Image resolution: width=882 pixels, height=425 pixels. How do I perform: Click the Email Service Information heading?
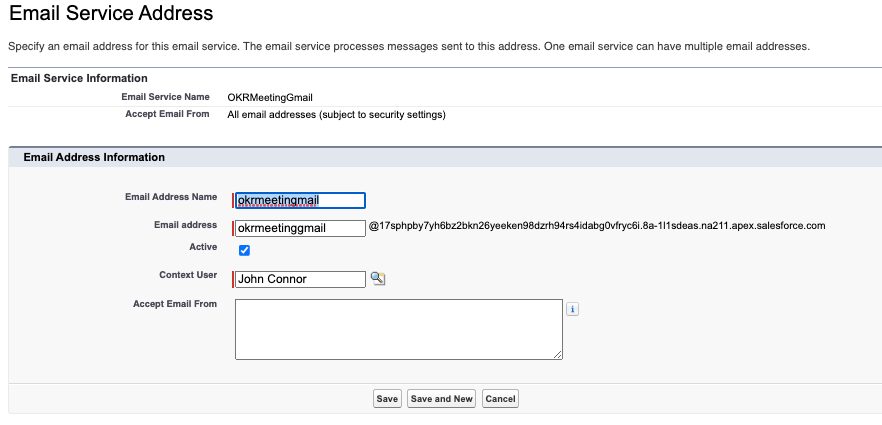(x=79, y=78)
